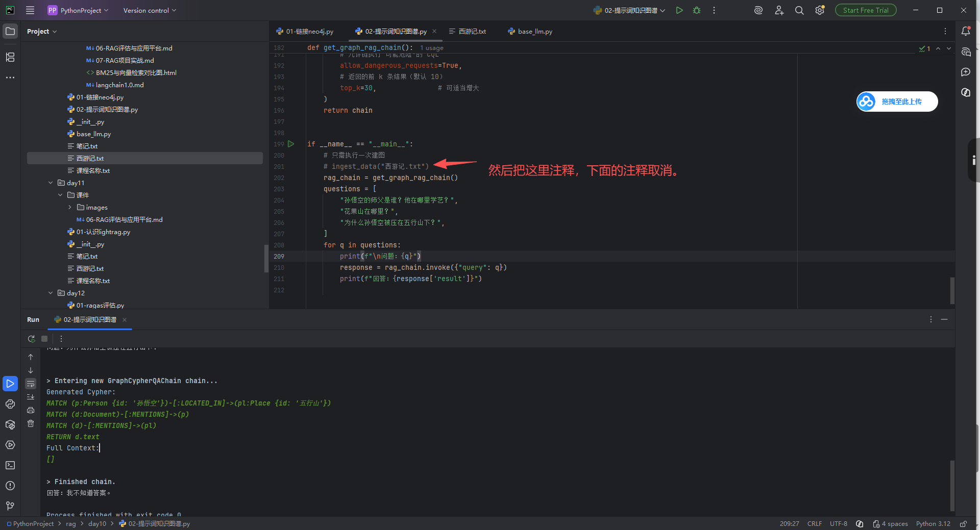Click the 1 usage hint link

432,48
